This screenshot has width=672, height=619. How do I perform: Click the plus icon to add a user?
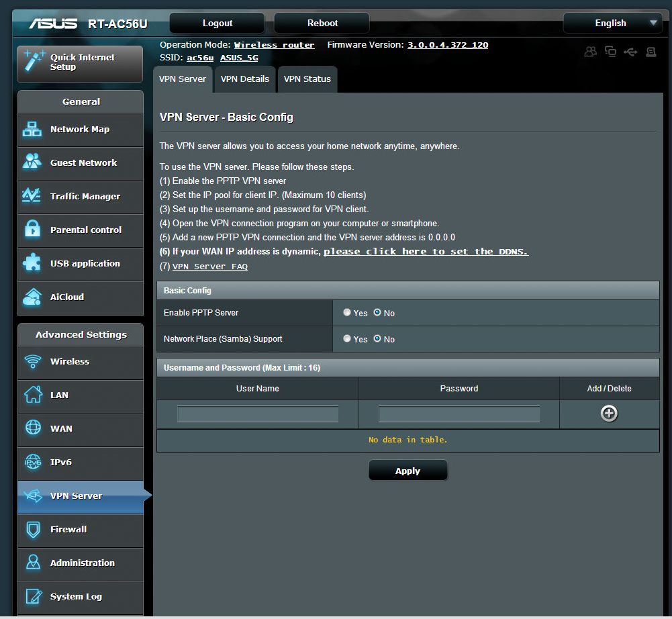point(609,414)
